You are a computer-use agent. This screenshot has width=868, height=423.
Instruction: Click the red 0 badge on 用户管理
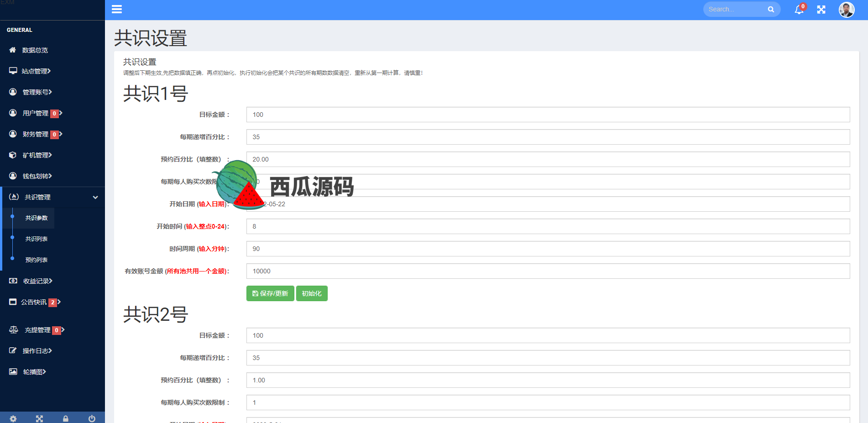(54, 113)
